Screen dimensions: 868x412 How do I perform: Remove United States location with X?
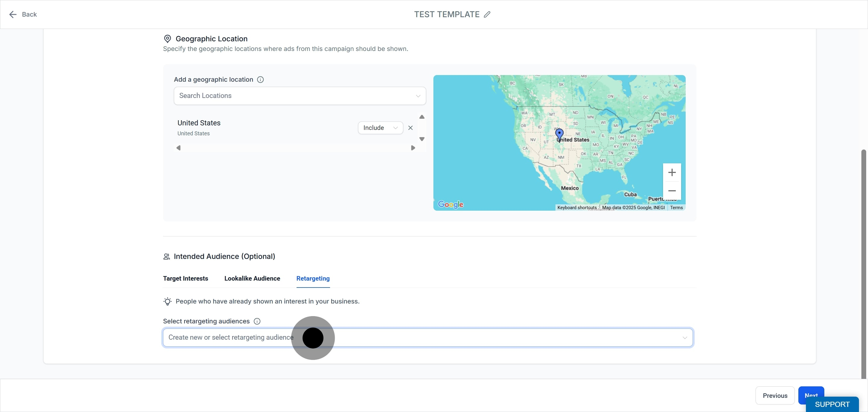[x=410, y=128]
